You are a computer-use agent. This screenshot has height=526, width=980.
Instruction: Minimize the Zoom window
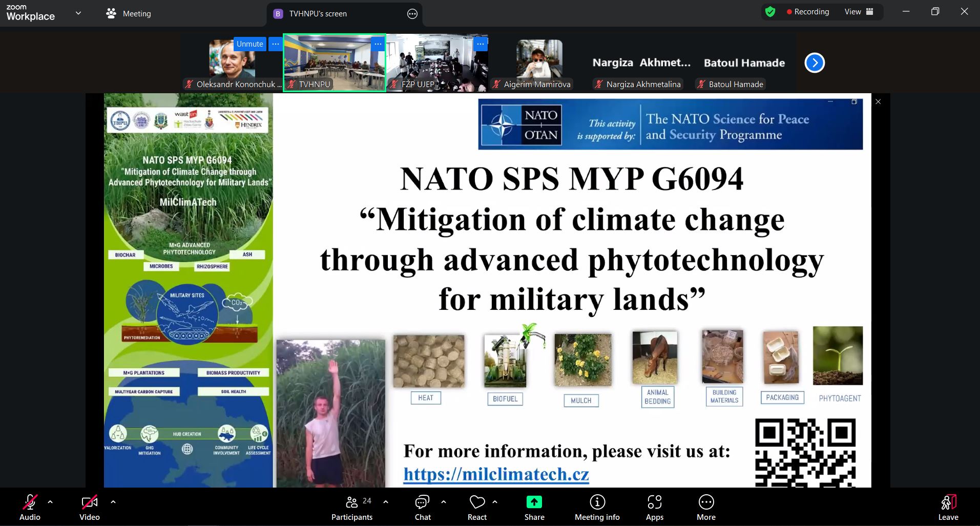pos(906,11)
